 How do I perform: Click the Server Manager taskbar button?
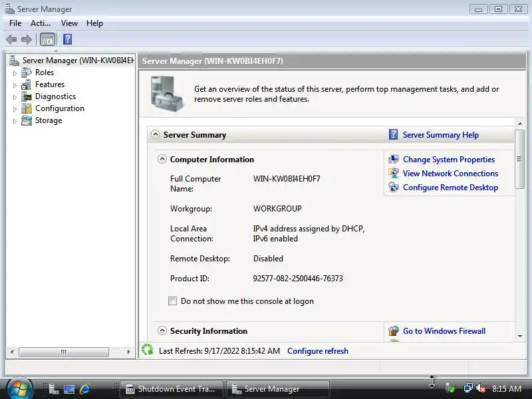tap(277, 389)
